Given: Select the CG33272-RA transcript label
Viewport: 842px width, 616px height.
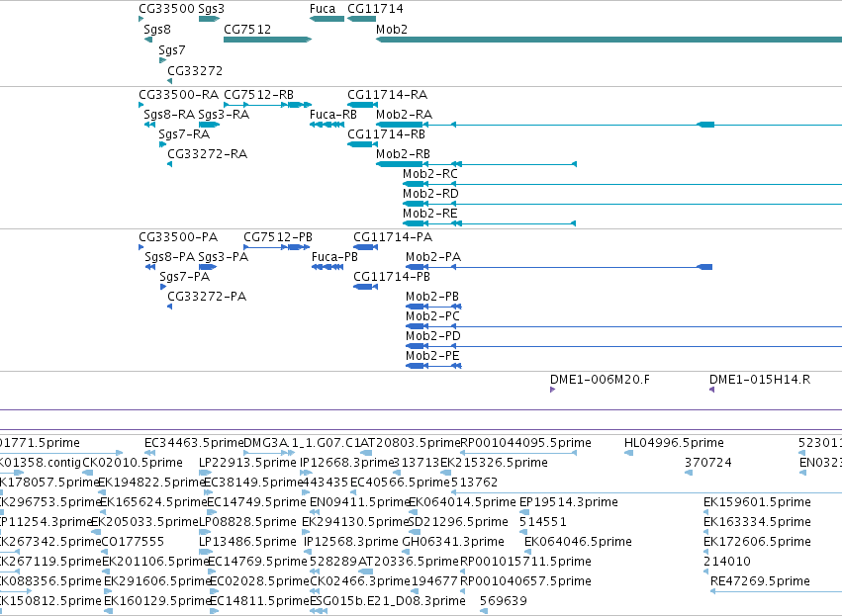Looking at the screenshot, I should (x=207, y=154).
